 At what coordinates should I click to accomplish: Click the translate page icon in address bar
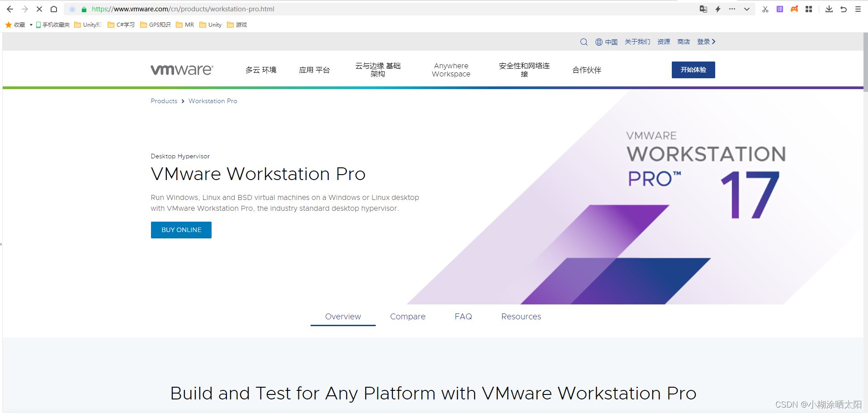tap(703, 9)
